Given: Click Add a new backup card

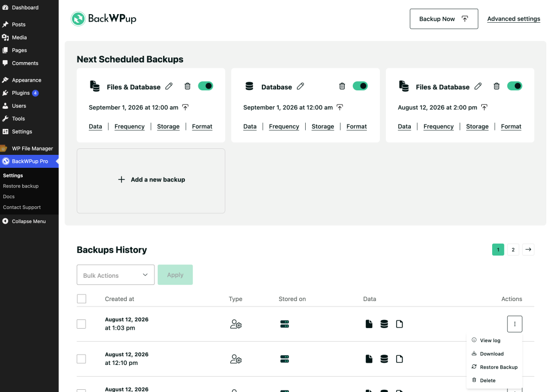Looking at the screenshot, I should (x=151, y=181).
